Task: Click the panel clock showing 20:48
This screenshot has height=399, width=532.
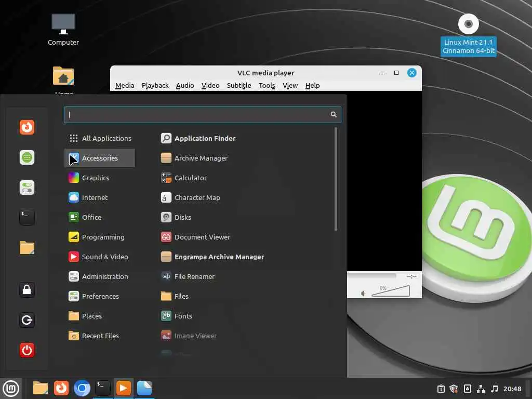Action: pyautogui.click(x=512, y=389)
